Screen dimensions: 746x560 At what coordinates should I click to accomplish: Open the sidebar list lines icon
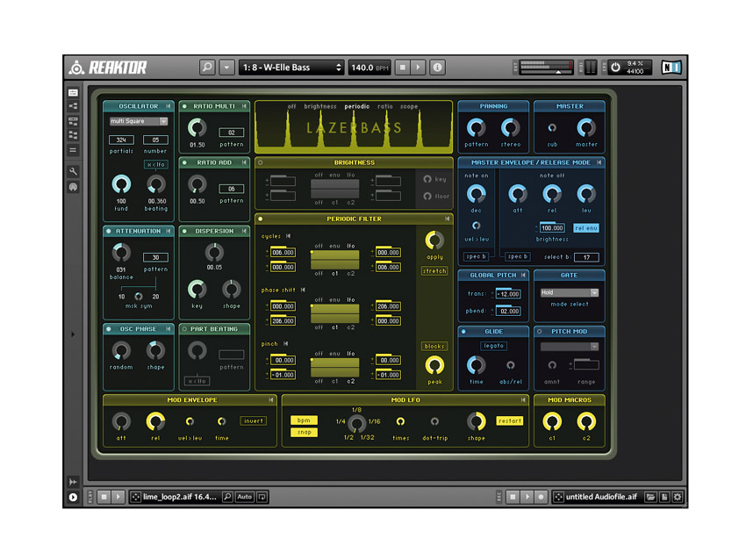coord(73,150)
